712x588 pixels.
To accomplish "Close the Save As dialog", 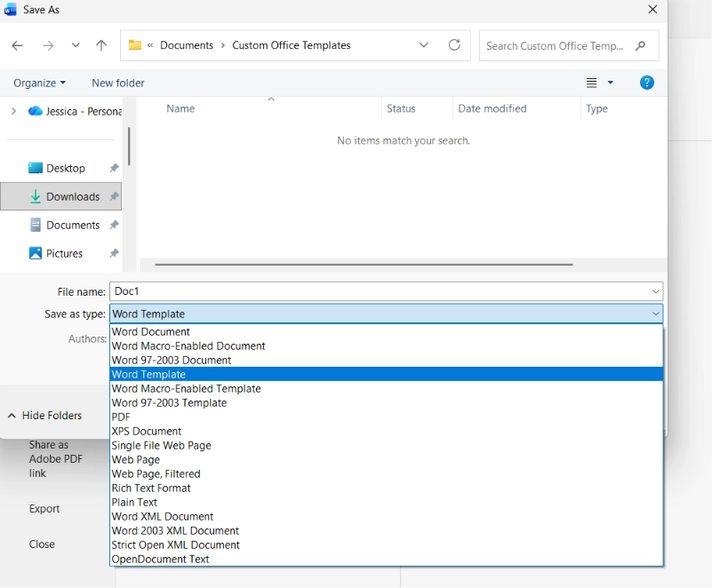I will click(x=652, y=10).
